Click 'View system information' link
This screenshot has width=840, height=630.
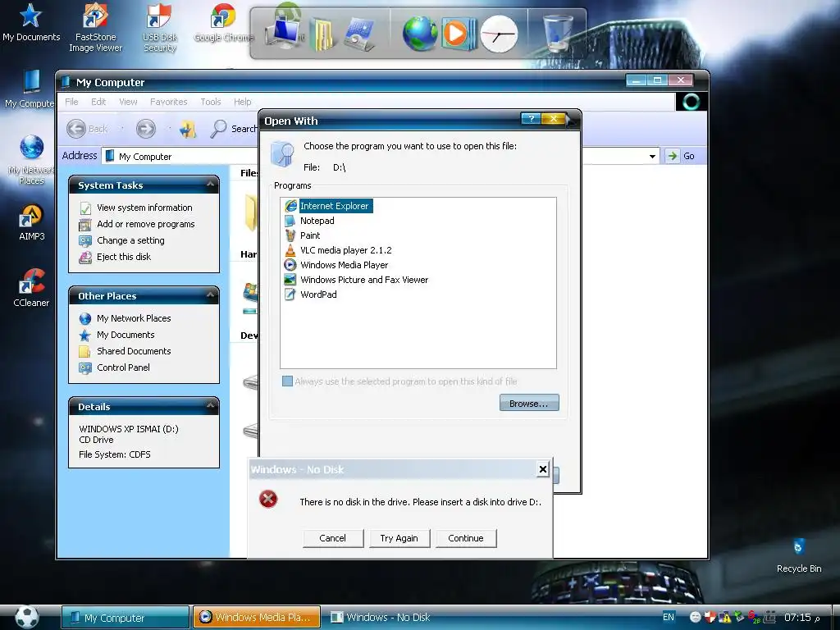(x=144, y=208)
